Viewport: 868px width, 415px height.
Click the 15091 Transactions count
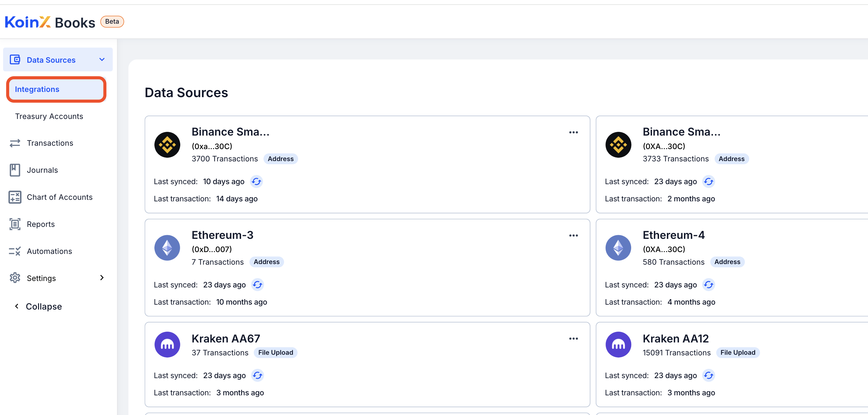coord(676,353)
